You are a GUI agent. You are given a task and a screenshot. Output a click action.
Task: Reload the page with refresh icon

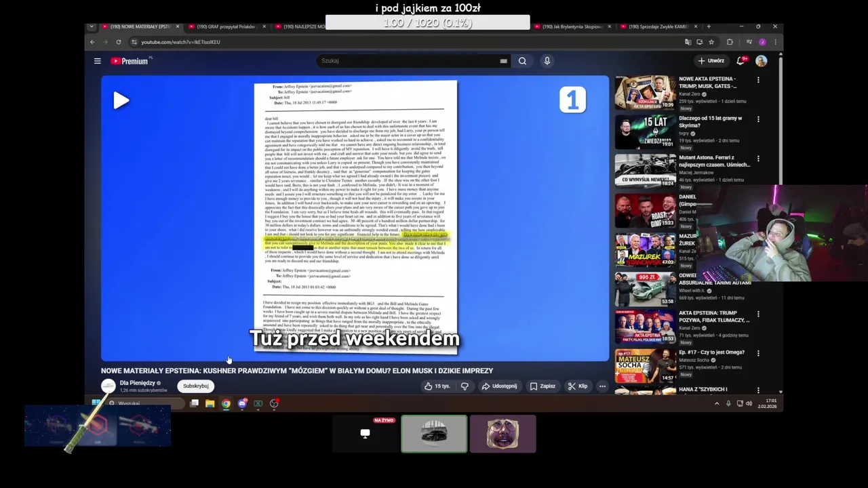[119, 42]
